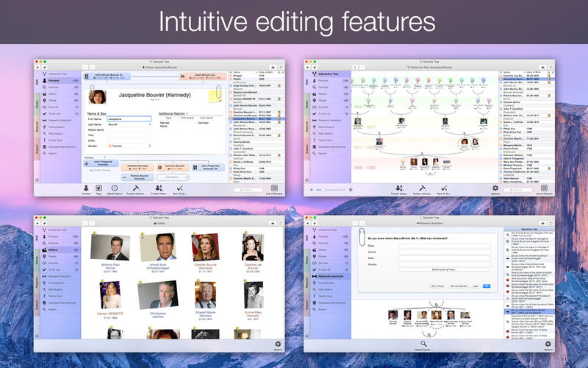This screenshot has width=588, height=368.
Task: Click Select Person magnifier in Research Assistant
Action: [423, 345]
